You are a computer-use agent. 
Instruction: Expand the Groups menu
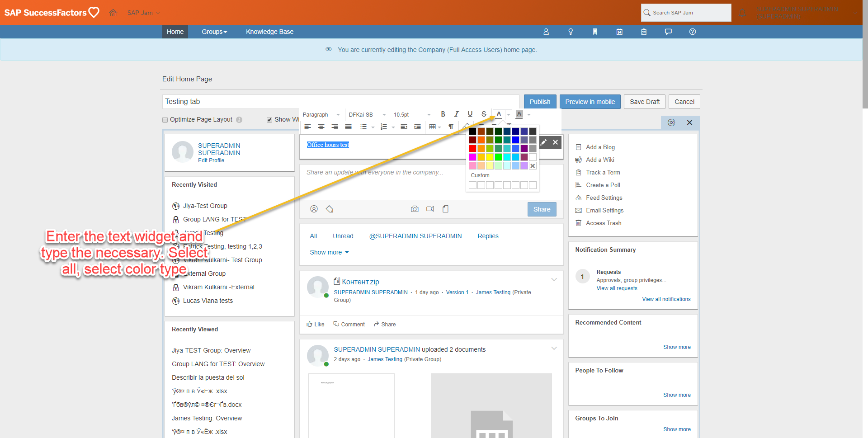(214, 32)
